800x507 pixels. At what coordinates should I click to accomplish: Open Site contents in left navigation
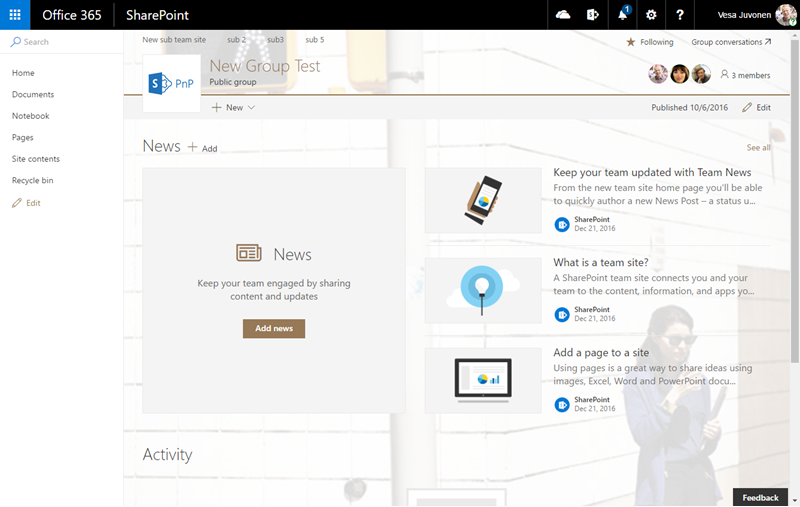click(36, 159)
